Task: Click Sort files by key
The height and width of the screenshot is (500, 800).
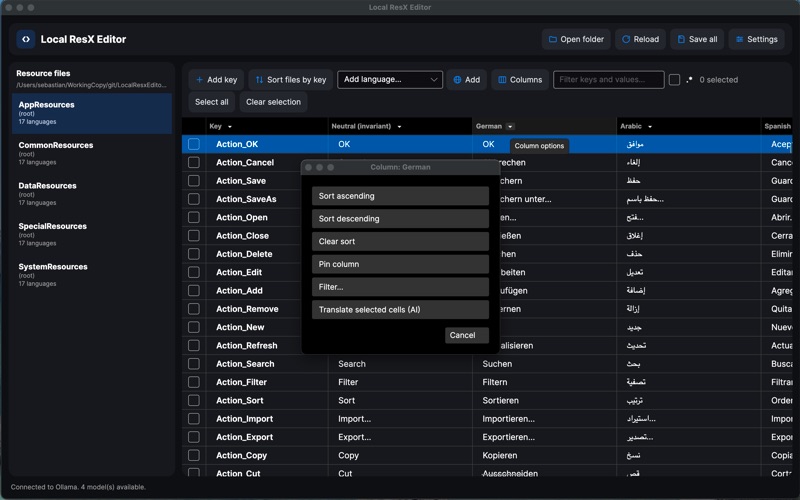Action: [291, 80]
